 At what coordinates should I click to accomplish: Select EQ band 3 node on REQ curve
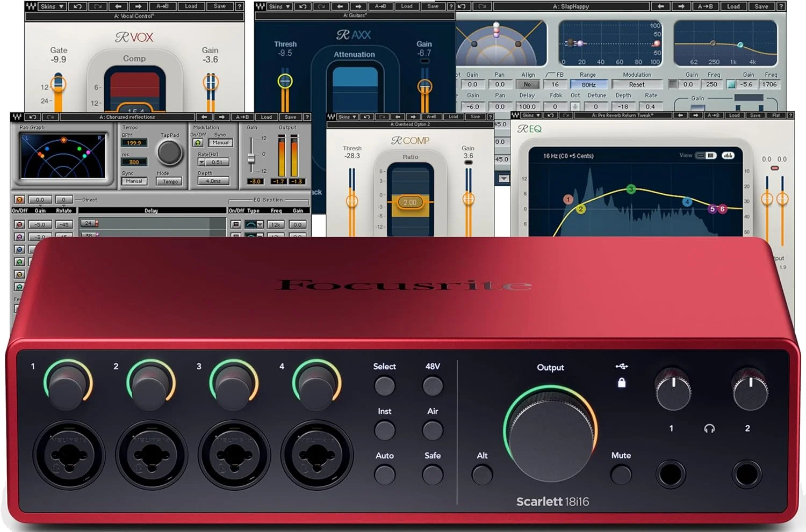631,189
